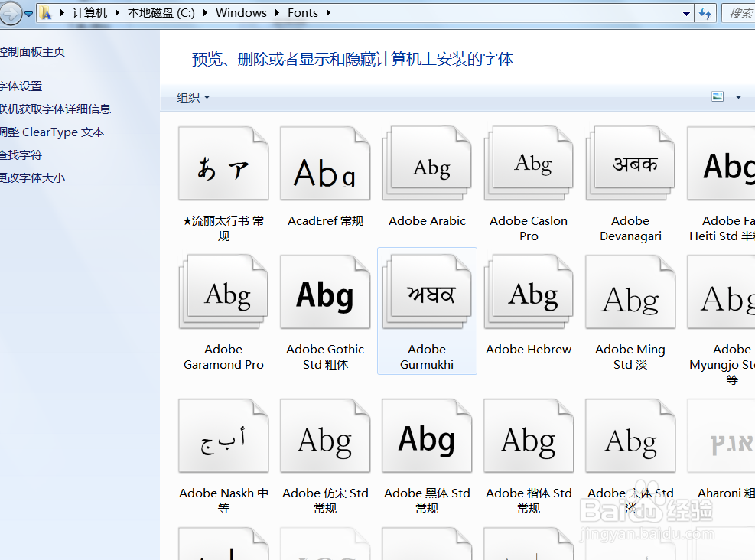Click the Adobe Hebrew name label

pyautogui.click(x=529, y=349)
